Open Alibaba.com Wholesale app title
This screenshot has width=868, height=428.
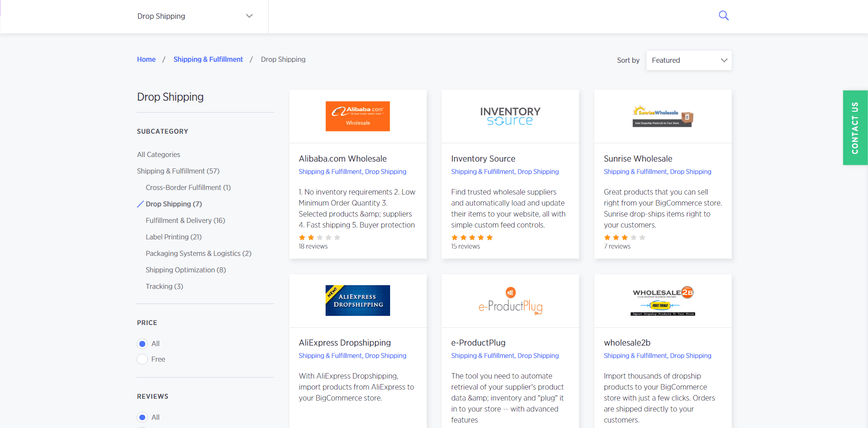pos(343,159)
